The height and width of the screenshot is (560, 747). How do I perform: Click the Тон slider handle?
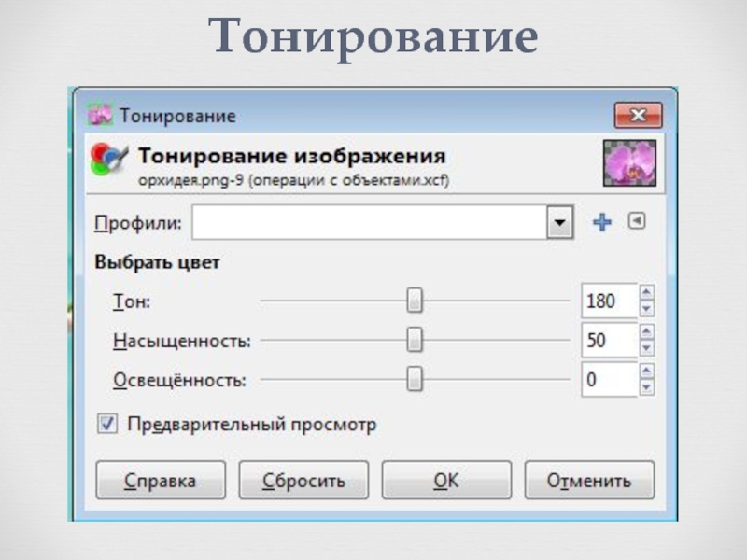coord(415,301)
